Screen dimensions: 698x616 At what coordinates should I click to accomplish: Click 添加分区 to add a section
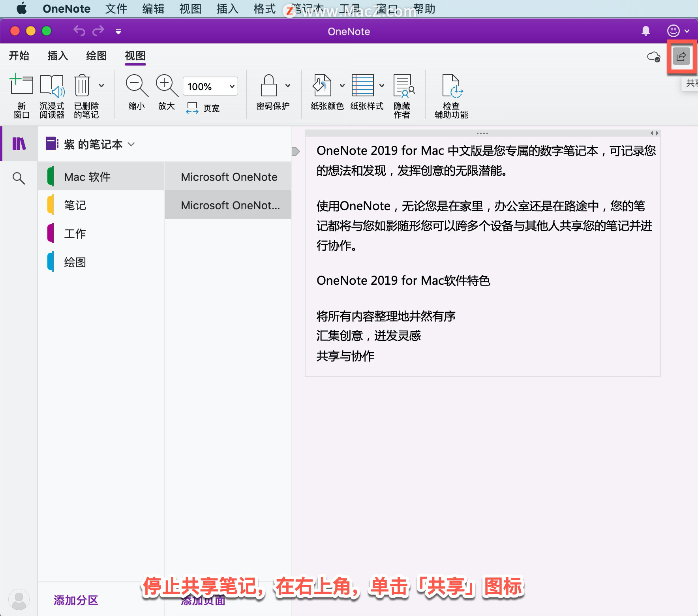point(76,600)
